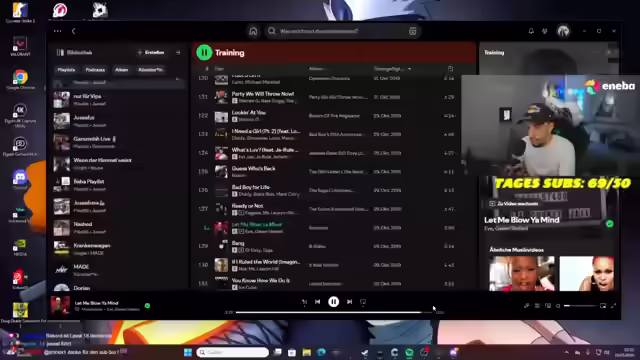Skip to the previous track
This screenshot has height=360, width=640.
point(318,302)
